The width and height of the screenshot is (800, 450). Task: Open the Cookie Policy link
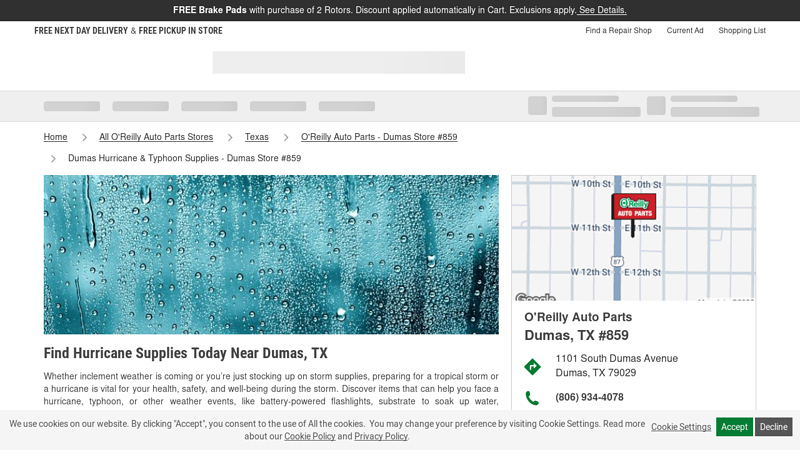(x=310, y=436)
